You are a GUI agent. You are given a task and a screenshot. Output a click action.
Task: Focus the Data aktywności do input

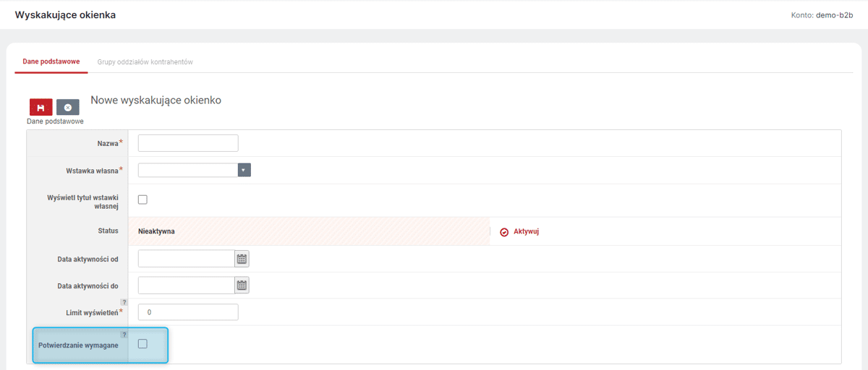tap(186, 285)
